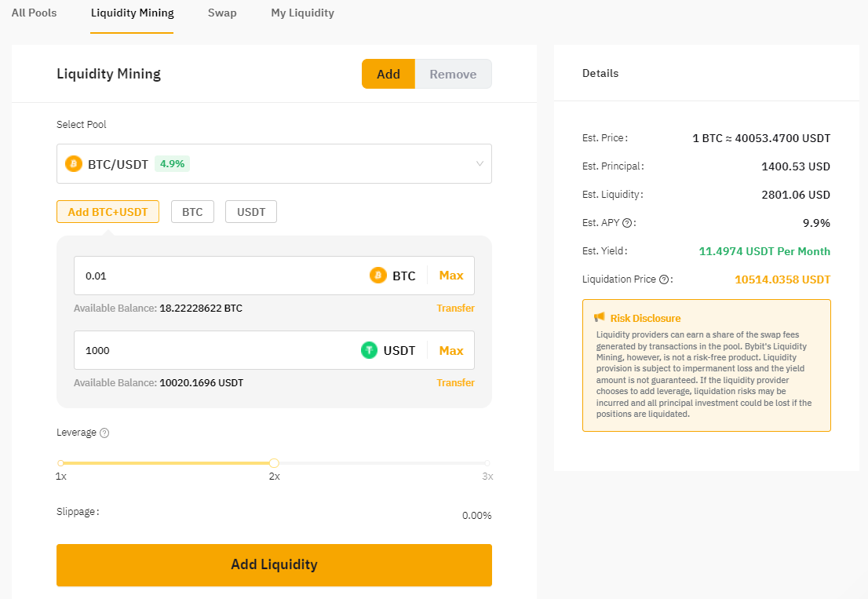Click the BTC coin icon in amount field
The width and height of the screenshot is (868, 599).
click(x=378, y=275)
